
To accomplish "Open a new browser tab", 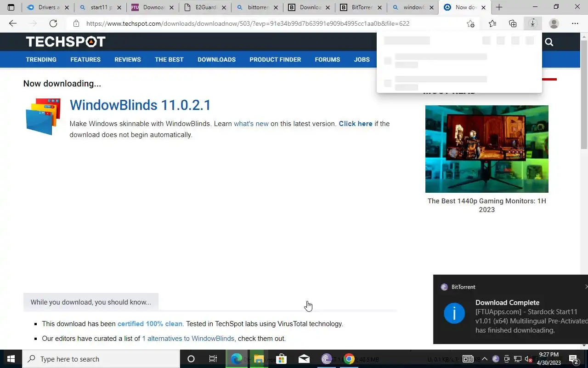I will click(499, 7).
